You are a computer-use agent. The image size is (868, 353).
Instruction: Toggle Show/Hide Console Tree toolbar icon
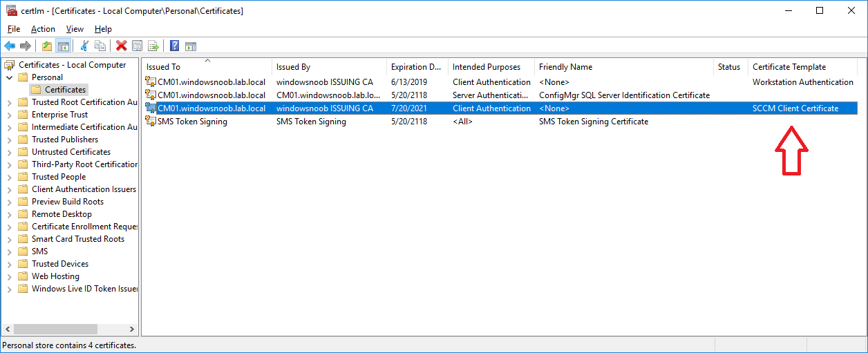(63, 46)
